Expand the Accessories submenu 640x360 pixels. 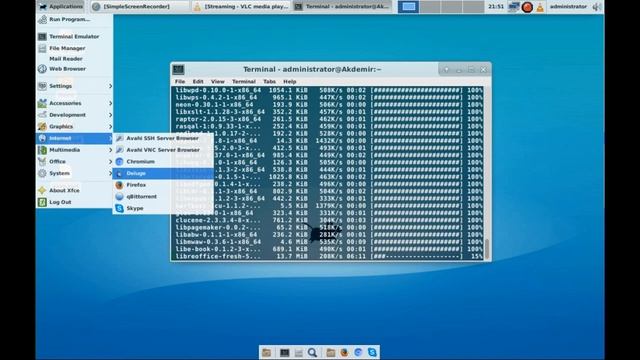click(x=74, y=103)
